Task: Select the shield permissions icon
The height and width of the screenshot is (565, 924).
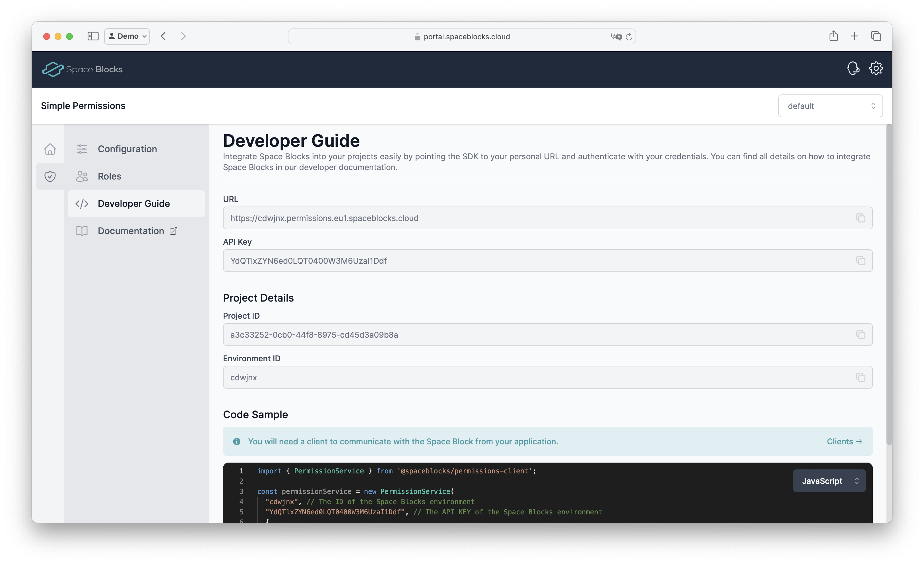Action: tap(50, 176)
